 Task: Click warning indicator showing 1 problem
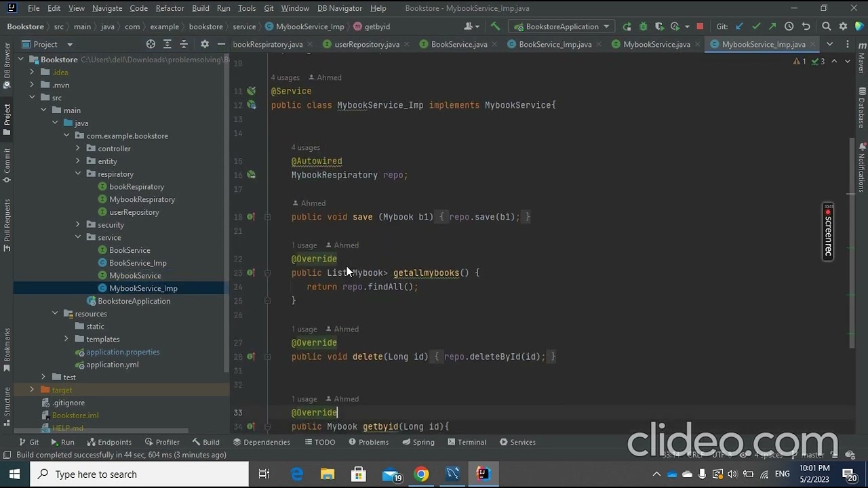800,62
